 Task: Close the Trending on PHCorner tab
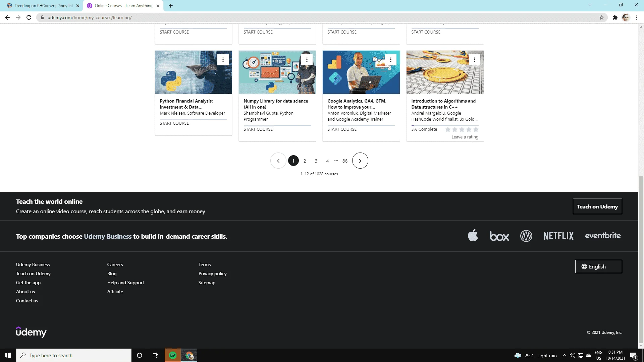[x=78, y=6]
